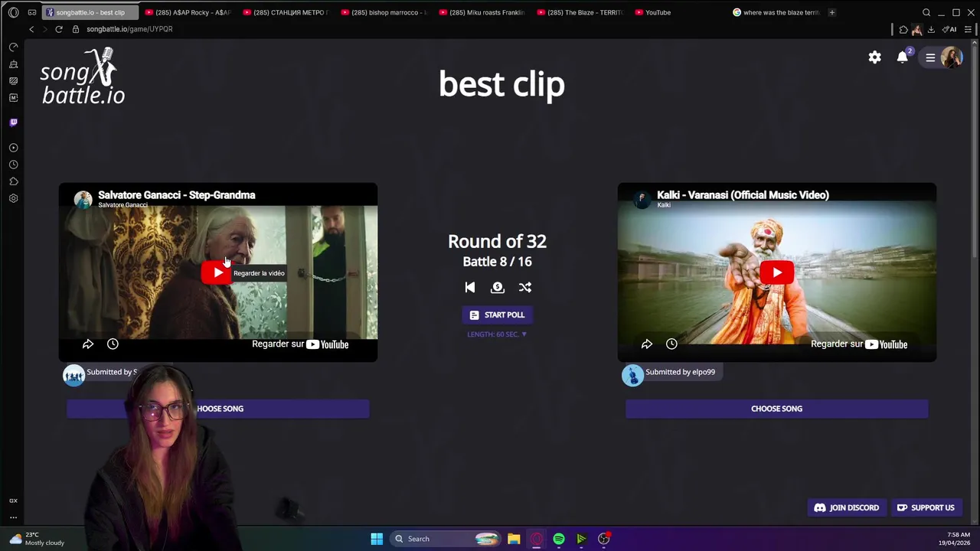
Task: Choose the Kalki Varanasi song
Action: coord(776,409)
